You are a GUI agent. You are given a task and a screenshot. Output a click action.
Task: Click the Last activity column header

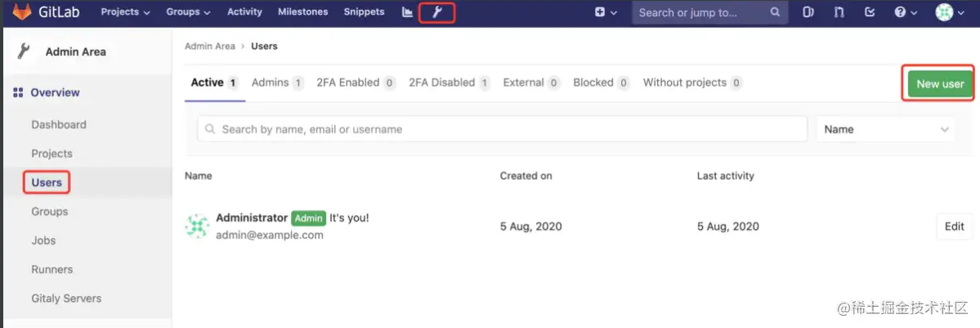[726, 176]
